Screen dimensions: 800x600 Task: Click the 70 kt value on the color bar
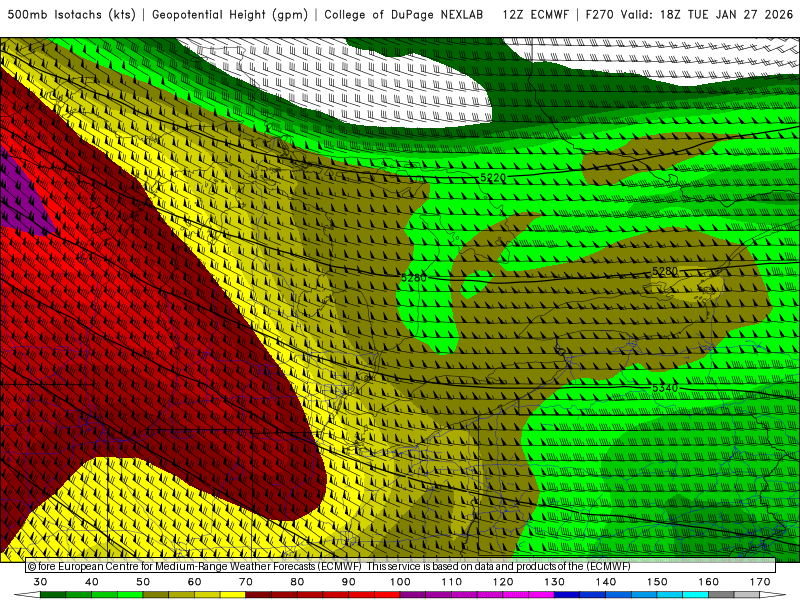[246, 582]
